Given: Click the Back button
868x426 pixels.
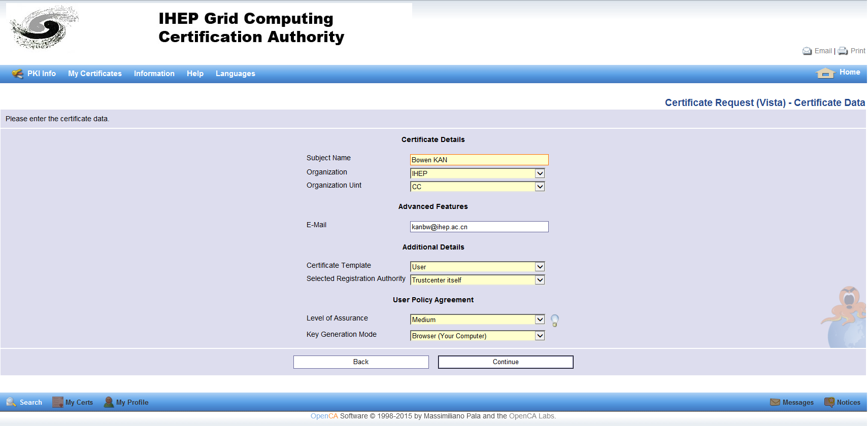Looking at the screenshot, I should [x=361, y=362].
